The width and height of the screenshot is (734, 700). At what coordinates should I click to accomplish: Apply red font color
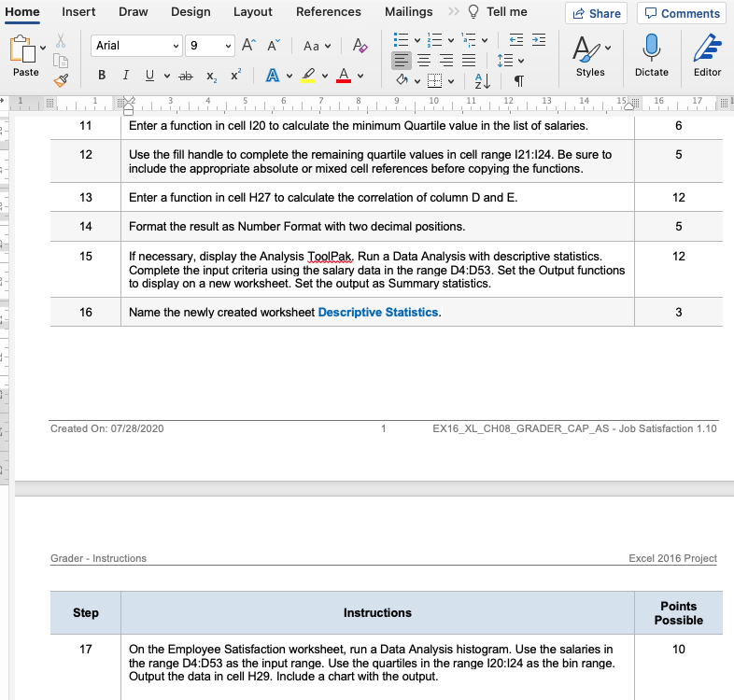pyautogui.click(x=344, y=76)
